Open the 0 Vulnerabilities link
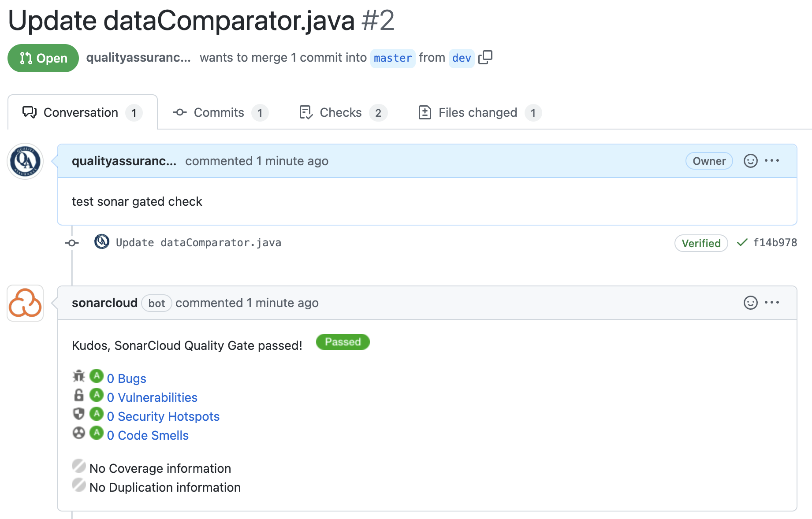Viewport: 812px width, 519px height. (x=152, y=397)
